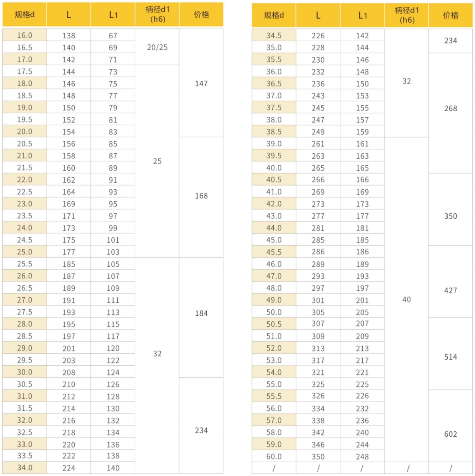This screenshot has height=476, width=475.
Task: Click the 16.0 specification cell
Action: [24, 36]
